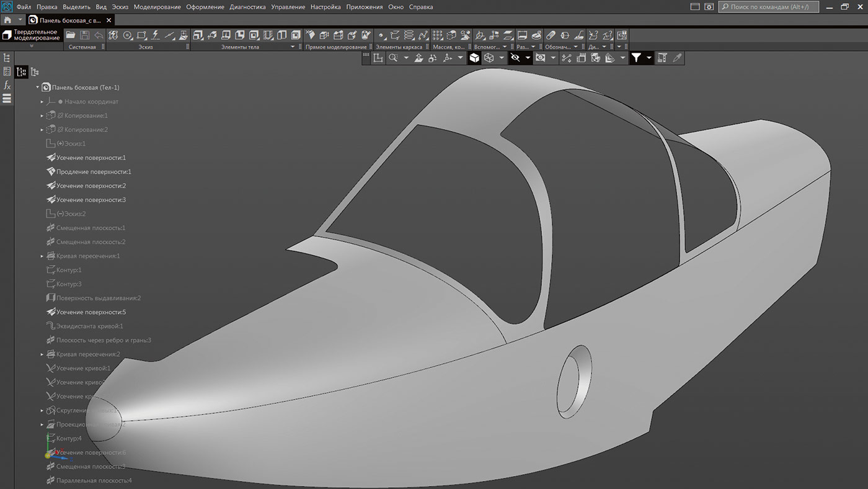Image resolution: width=868 pixels, height=489 pixels.
Task: Open the Файл menu
Action: pyautogui.click(x=24, y=7)
